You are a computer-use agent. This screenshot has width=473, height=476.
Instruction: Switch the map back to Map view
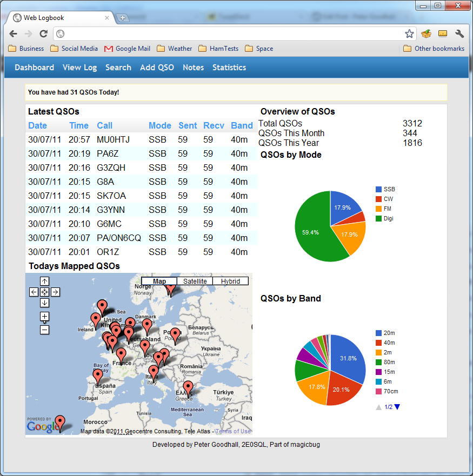(159, 281)
